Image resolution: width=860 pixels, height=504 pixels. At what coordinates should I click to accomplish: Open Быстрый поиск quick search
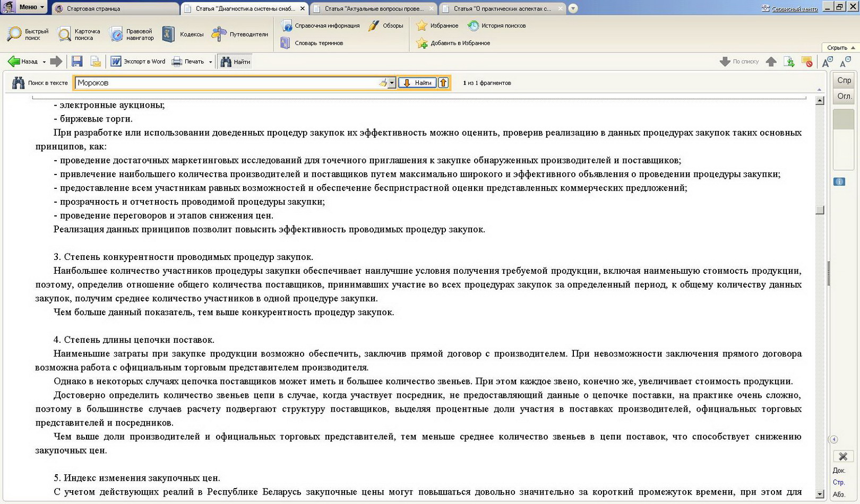(x=28, y=34)
